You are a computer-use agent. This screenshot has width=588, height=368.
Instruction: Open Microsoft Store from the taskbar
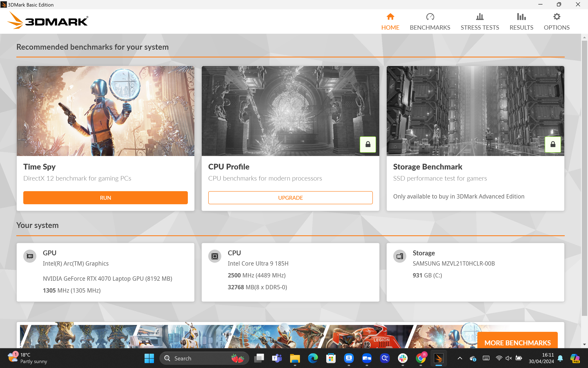pos(331,358)
